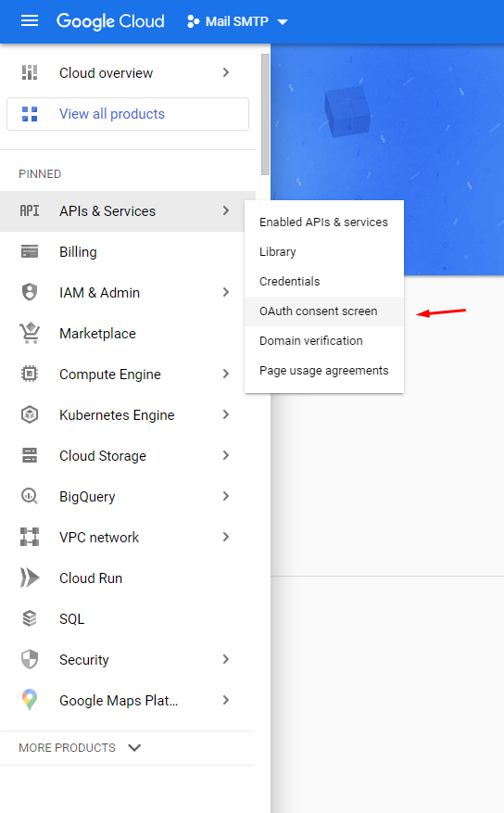The height and width of the screenshot is (813, 504).
Task: Open the hamburger navigation menu
Action: pos(30,21)
